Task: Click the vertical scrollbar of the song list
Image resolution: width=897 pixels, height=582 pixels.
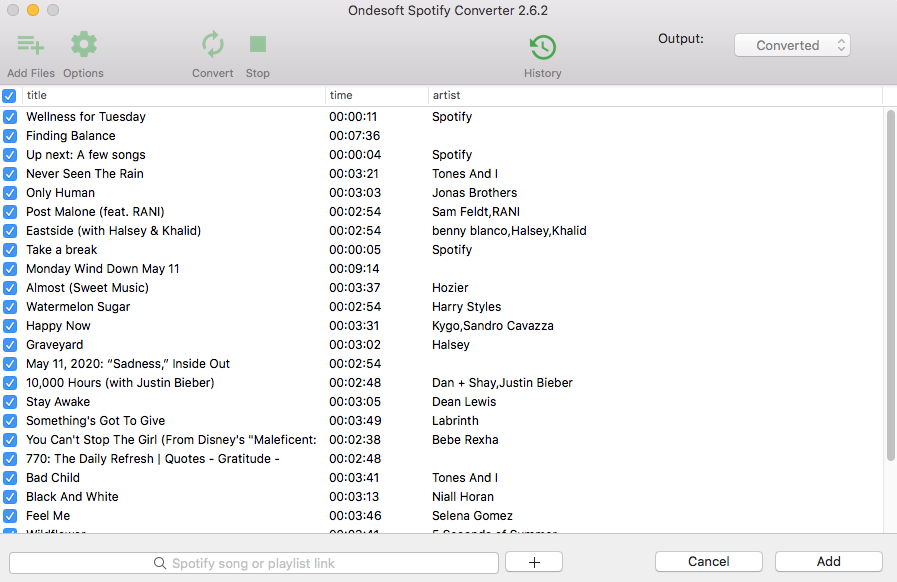Action: point(890,286)
